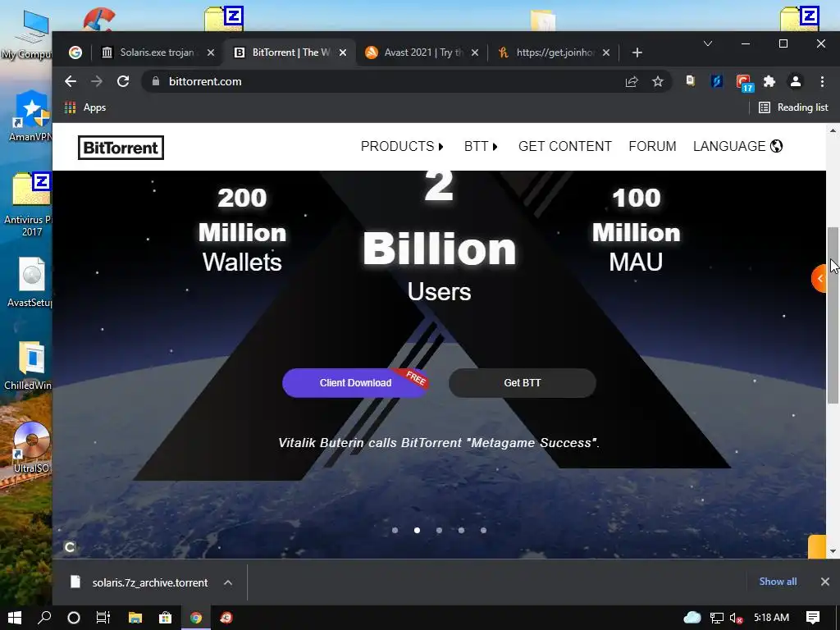840x630 pixels.
Task: Open Microsoft Store from taskbar
Action: click(x=166, y=618)
